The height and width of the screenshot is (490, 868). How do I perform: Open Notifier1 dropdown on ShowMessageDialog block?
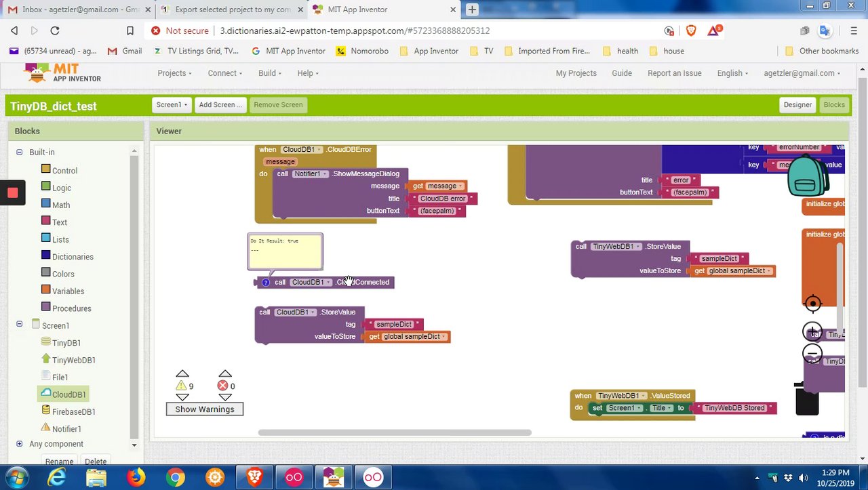pyautogui.click(x=310, y=173)
